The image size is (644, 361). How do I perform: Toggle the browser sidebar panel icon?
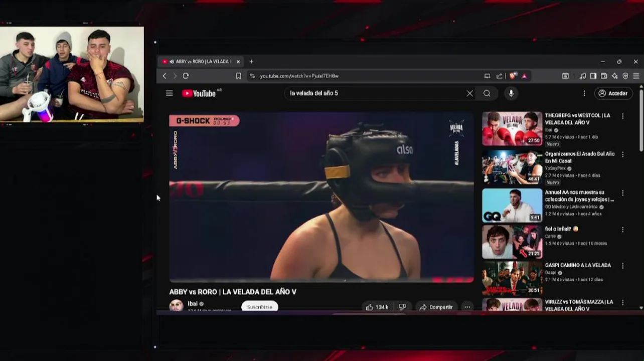click(593, 76)
